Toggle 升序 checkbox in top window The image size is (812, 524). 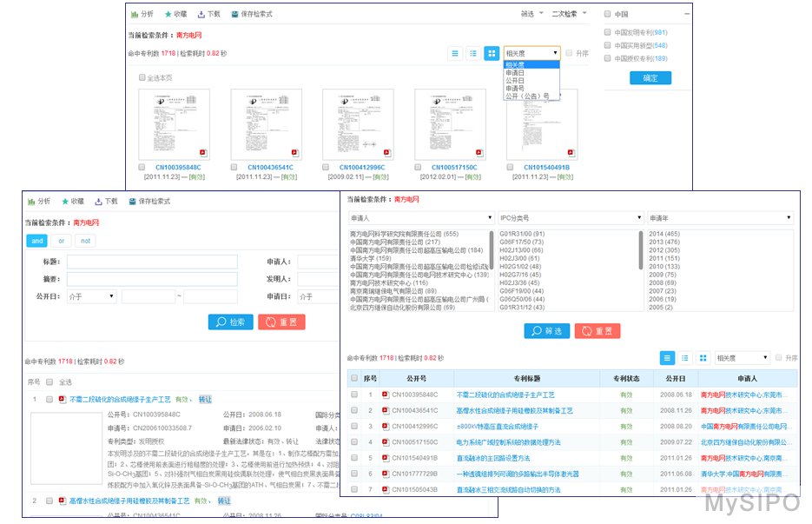569,53
